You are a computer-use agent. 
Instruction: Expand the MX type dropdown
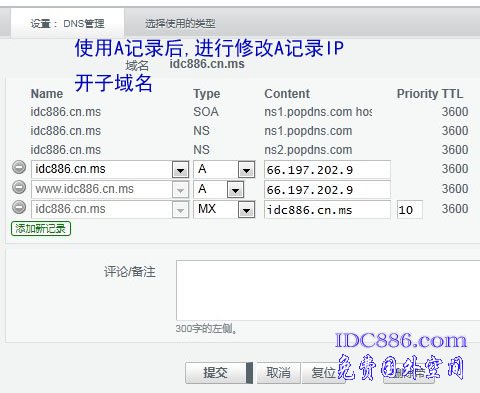click(x=246, y=210)
